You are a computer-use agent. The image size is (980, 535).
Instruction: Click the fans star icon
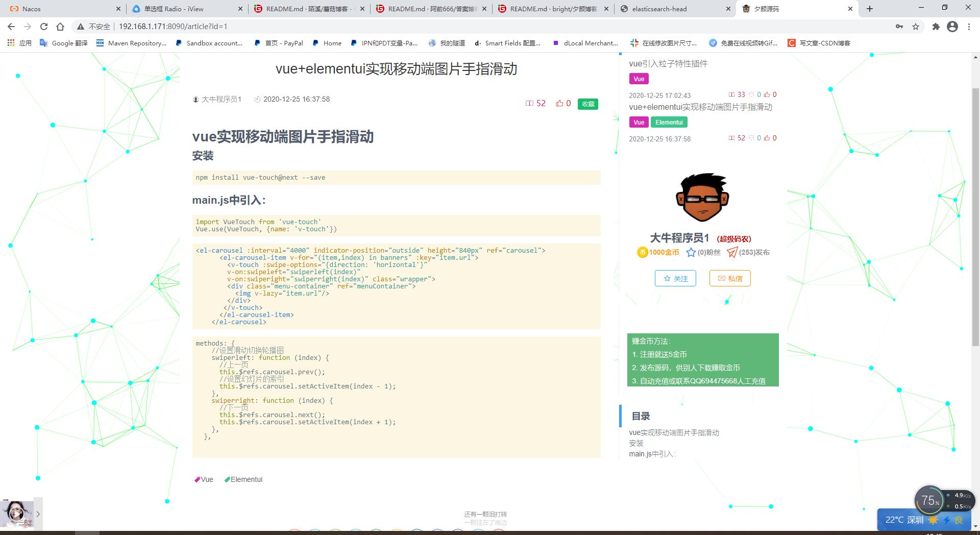[x=691, y=252]
